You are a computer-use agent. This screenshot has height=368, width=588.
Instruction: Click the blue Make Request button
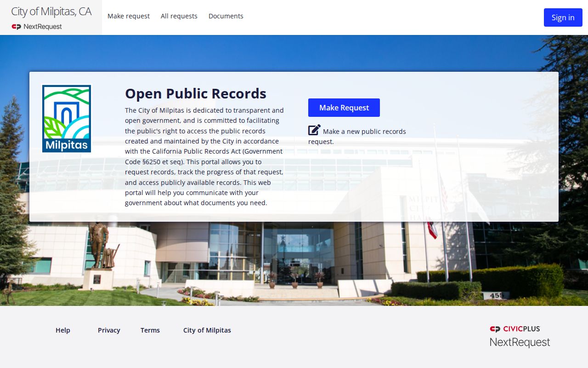coord(344,108)
